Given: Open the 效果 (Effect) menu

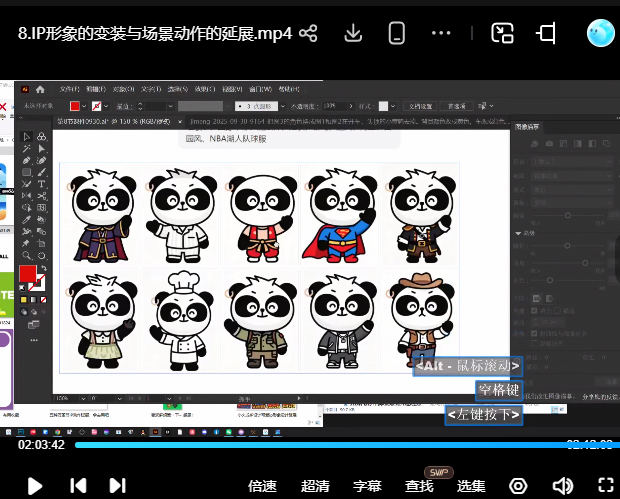Looking at the screenshot, I should click(205, 89).
